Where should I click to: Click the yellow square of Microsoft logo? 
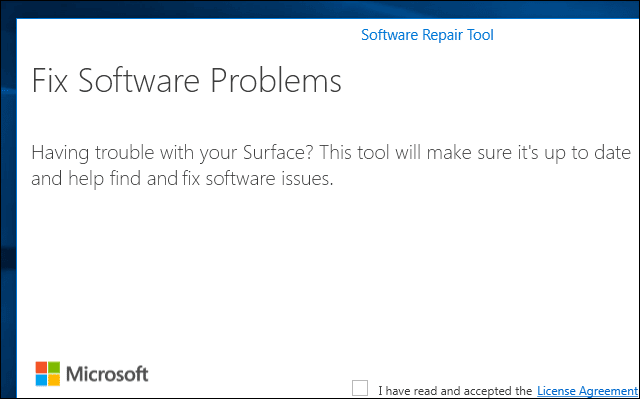(x=54, y=380)
